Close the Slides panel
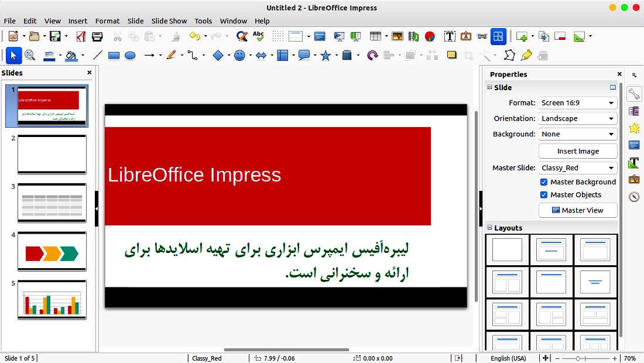The height and width of the screenshot is (363, 644). (89, 72)
